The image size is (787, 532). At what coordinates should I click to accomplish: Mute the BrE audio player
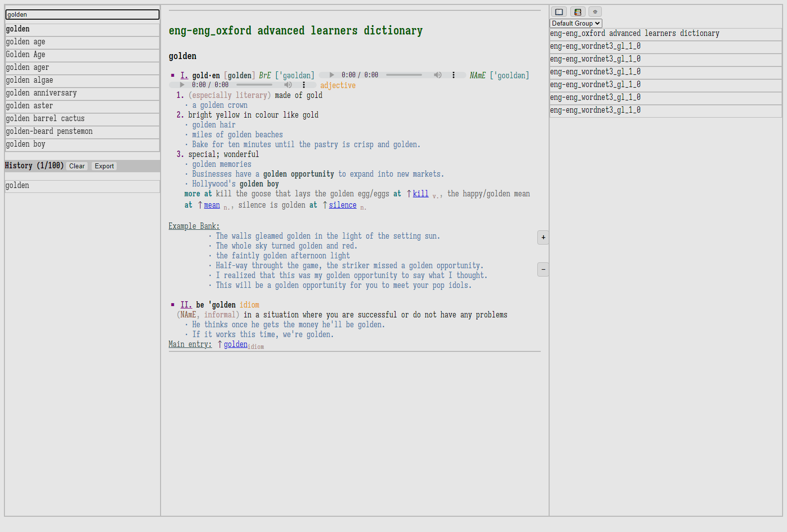pos(437,75)
